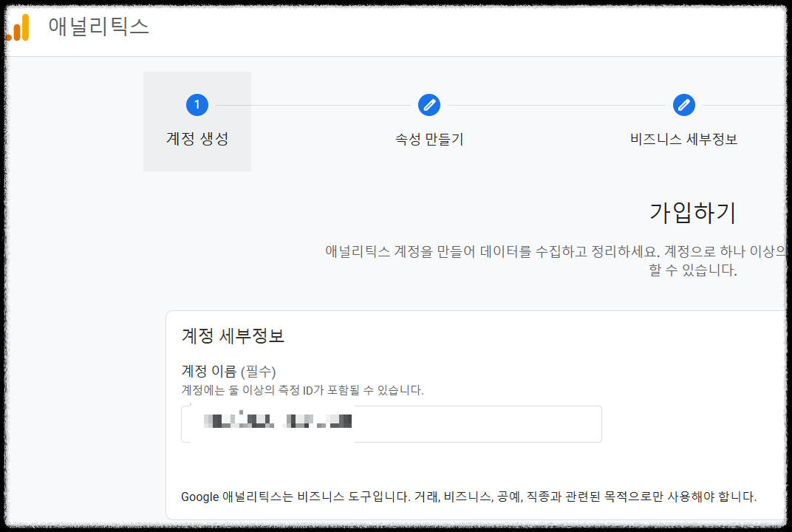The height and width of the screenshot is (532, 792).
Task: Open the 속성 만들기 step label
Action: click(429, 139)
